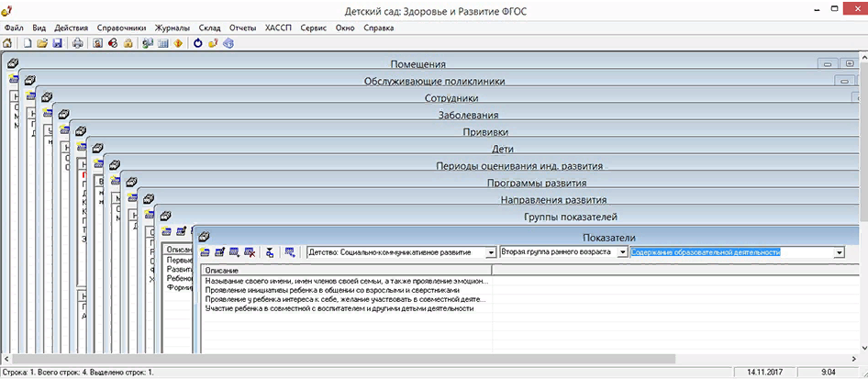Open the Вторая группа раннего возраста dropdown
868x379 pixels.
click(622, 252)
